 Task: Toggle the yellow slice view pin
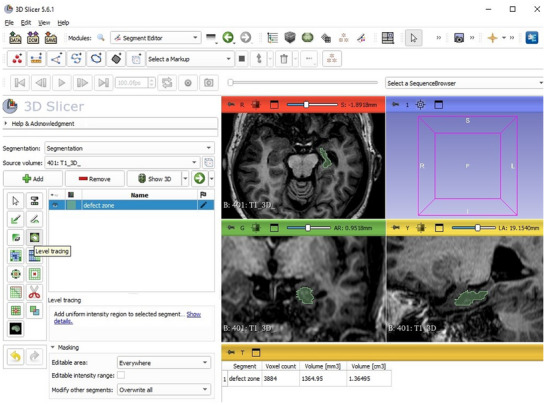tap(396, 228)
